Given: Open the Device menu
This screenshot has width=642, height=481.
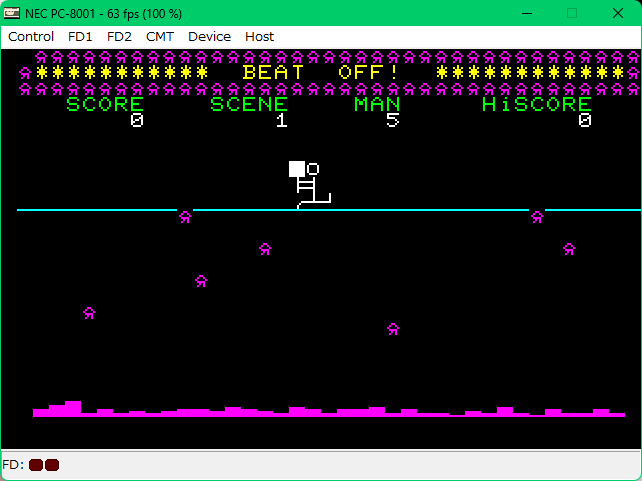Looking at the screenshot, I should pyautogui.click(x=209, y=37).
